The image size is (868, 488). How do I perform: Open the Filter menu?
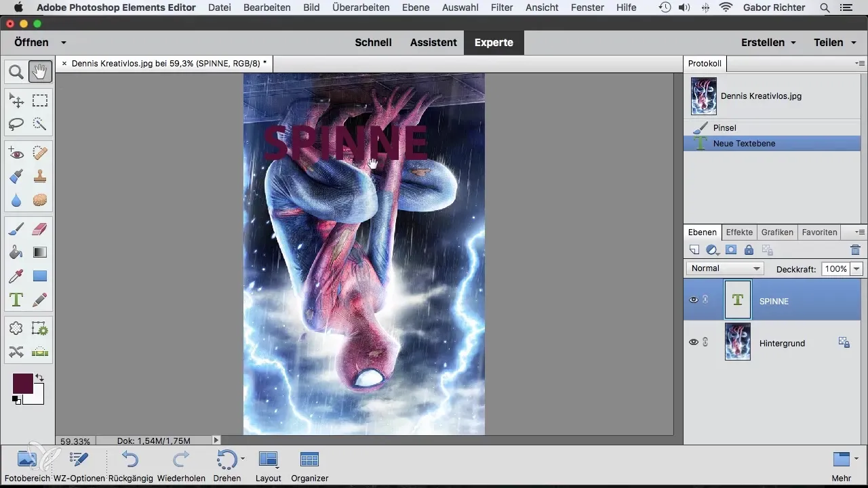pos(501,7)
